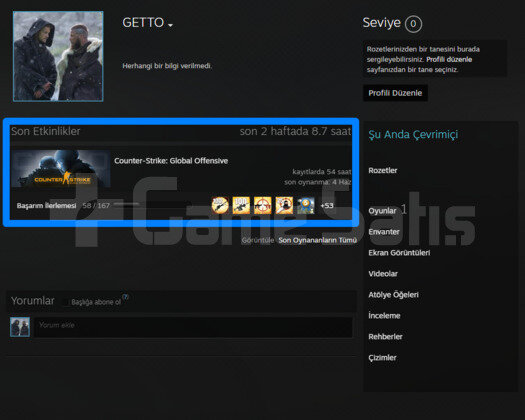
Task: Click the help question mark next to subscribe
Action: 125,297
